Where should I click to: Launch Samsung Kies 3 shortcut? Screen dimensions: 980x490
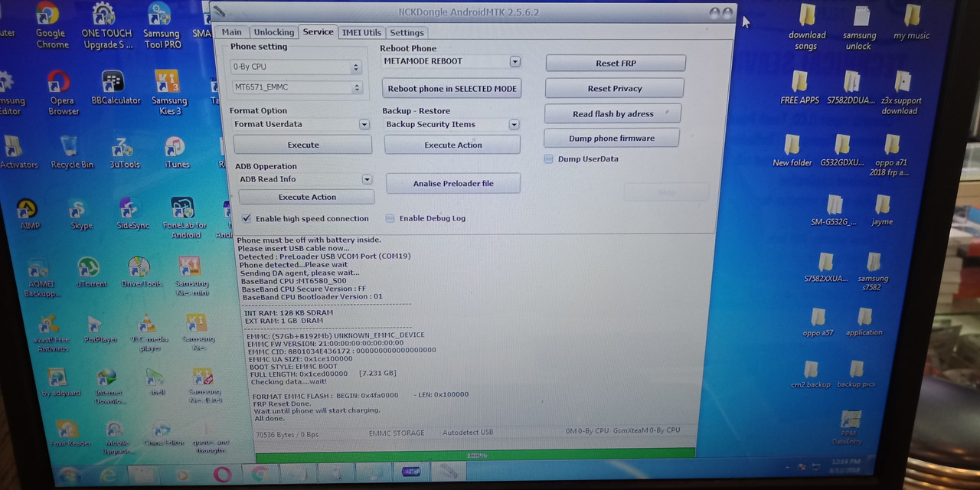point(168,93)
